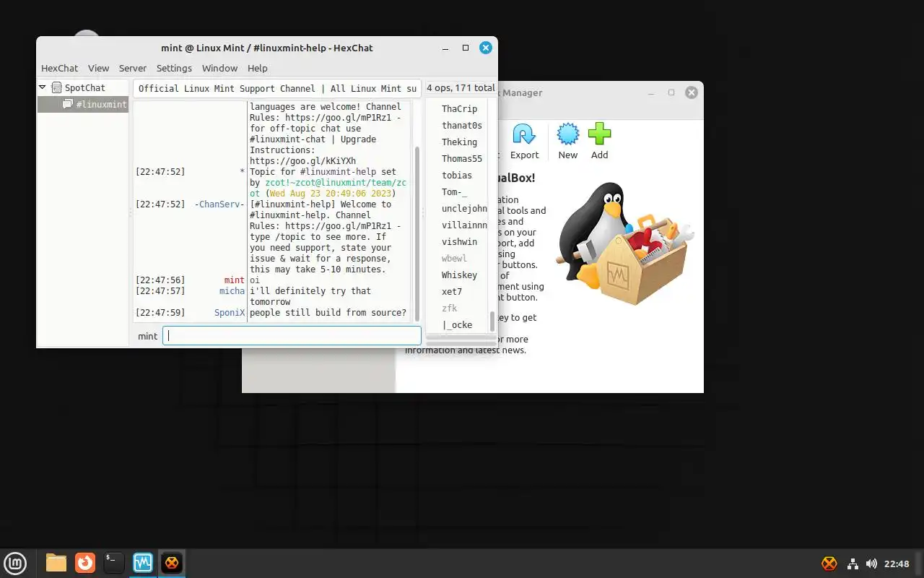Click the red 'mint' nick in chat
Viewport: 924px width, 578px height.
click(234, 280)
